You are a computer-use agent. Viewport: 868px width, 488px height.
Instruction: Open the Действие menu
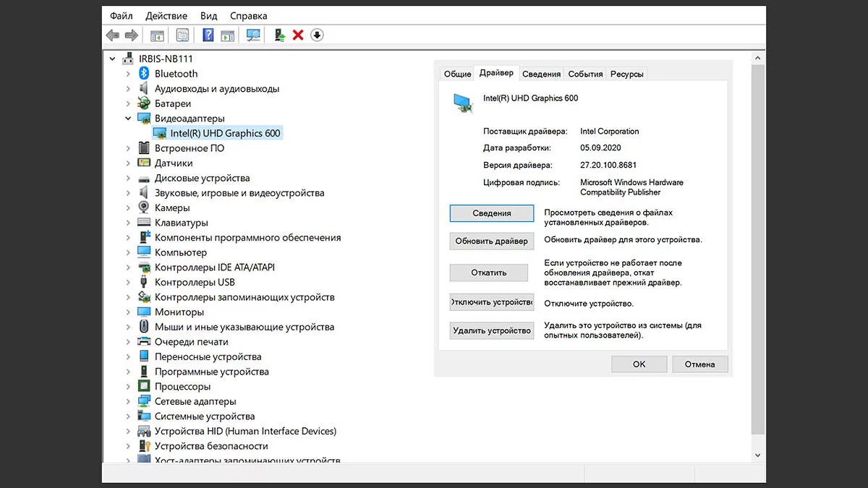coord(166,15)
